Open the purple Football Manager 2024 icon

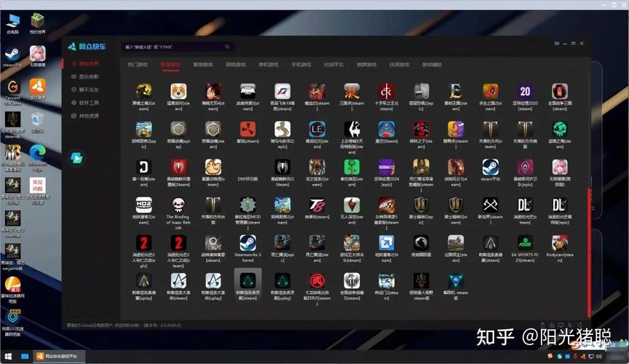tap(387, 167)
